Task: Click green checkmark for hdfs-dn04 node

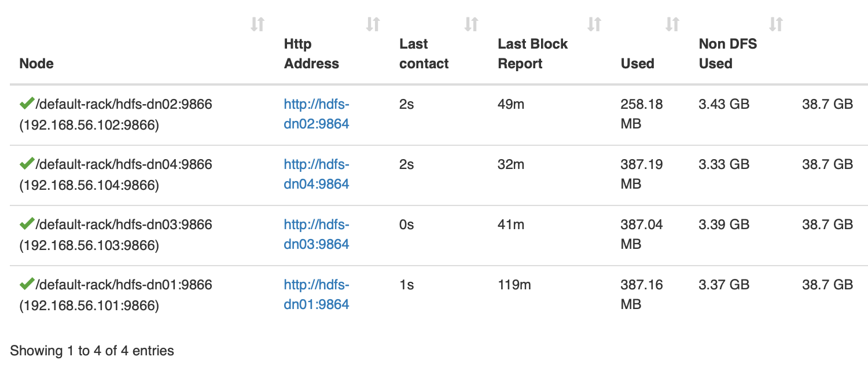Action: tap(27, 164)
